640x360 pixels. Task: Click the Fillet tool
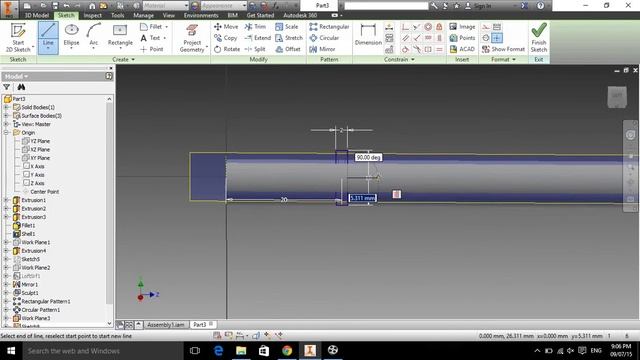click(154, 27)
